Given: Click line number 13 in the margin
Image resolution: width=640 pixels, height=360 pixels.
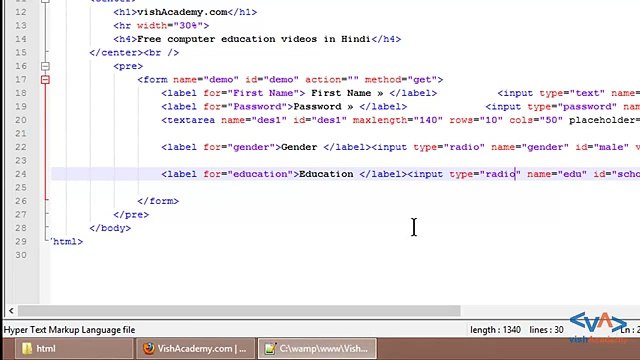Looking at the screenshot, I should coord(21,26).
